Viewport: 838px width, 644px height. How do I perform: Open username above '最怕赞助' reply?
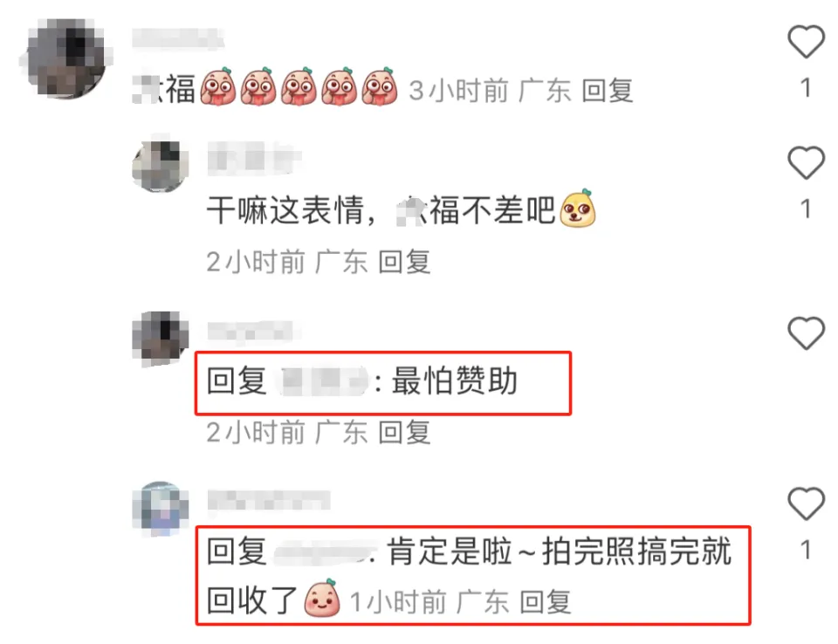(x=254, y=332)
